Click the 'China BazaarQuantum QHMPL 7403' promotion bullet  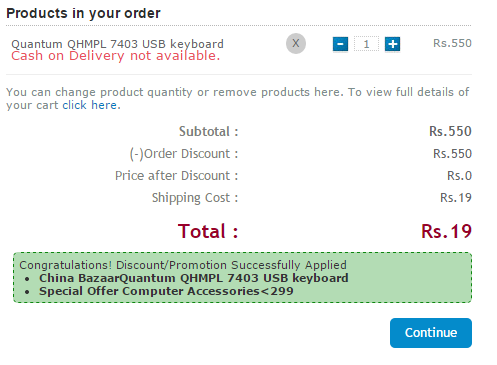[194, 278]
